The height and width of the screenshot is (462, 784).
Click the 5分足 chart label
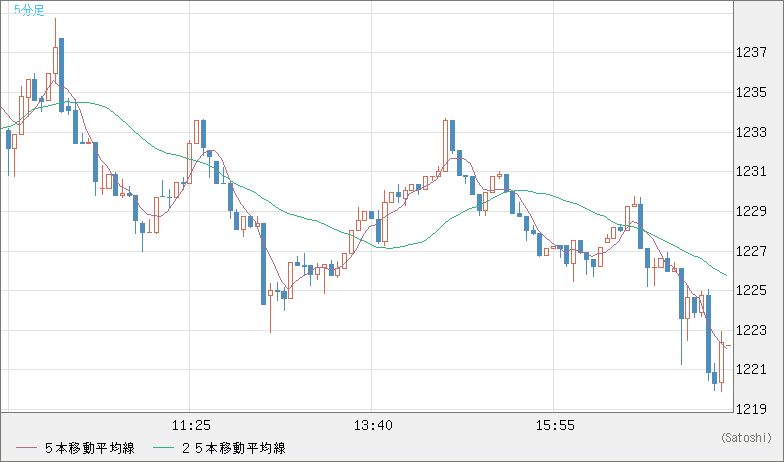tap(29, 10)
